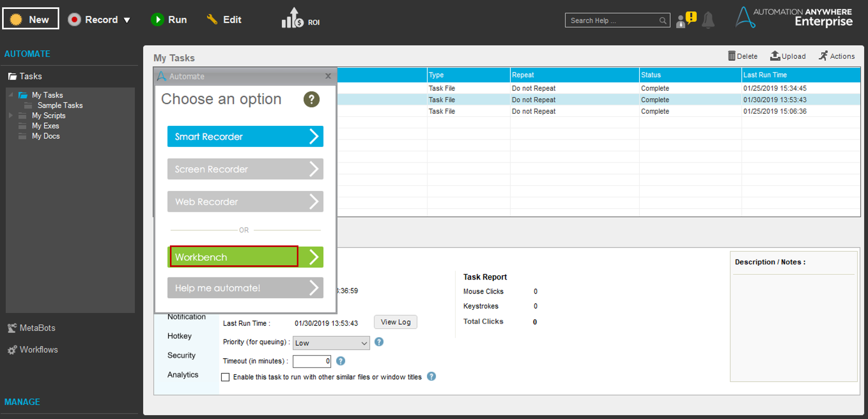This screenshot has height=419, width=868.
Task: Select the My Docs folder
Action: coord(46,136)
